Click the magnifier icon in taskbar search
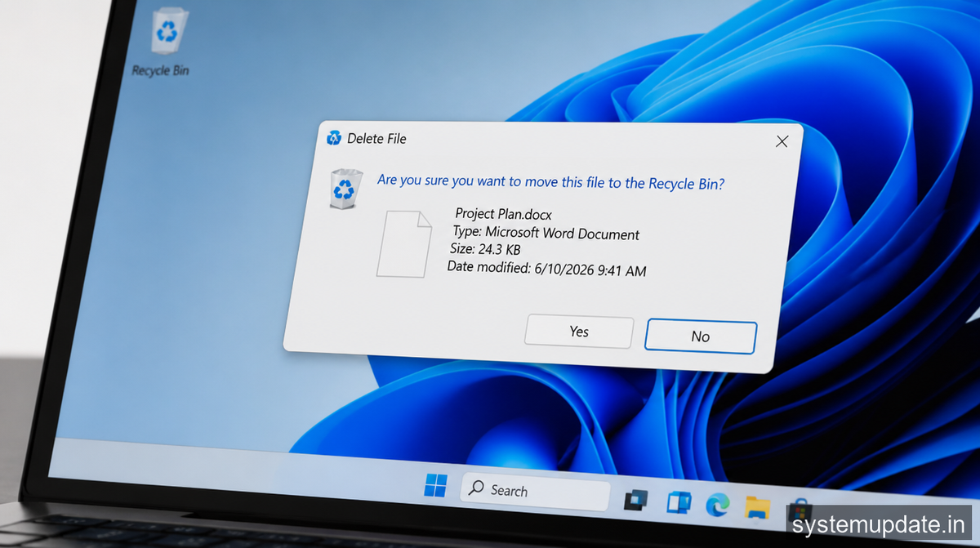Screen dimensions: 980x548 pos(476,489)
